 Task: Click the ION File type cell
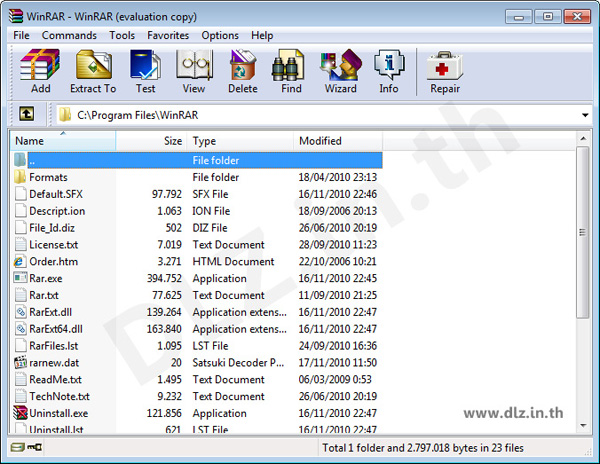coord(211,211)
